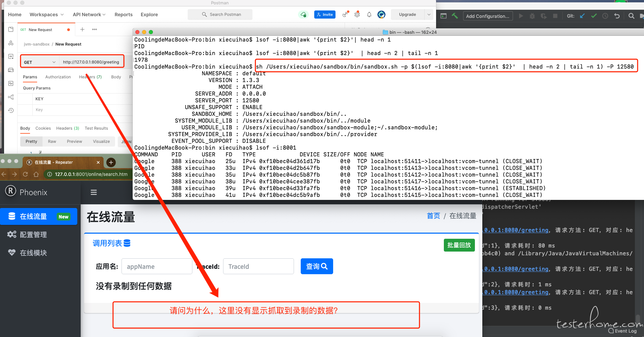Click the IDE build hammer icon
Viewport: 644px width, 337px height.
coord(455,16)
